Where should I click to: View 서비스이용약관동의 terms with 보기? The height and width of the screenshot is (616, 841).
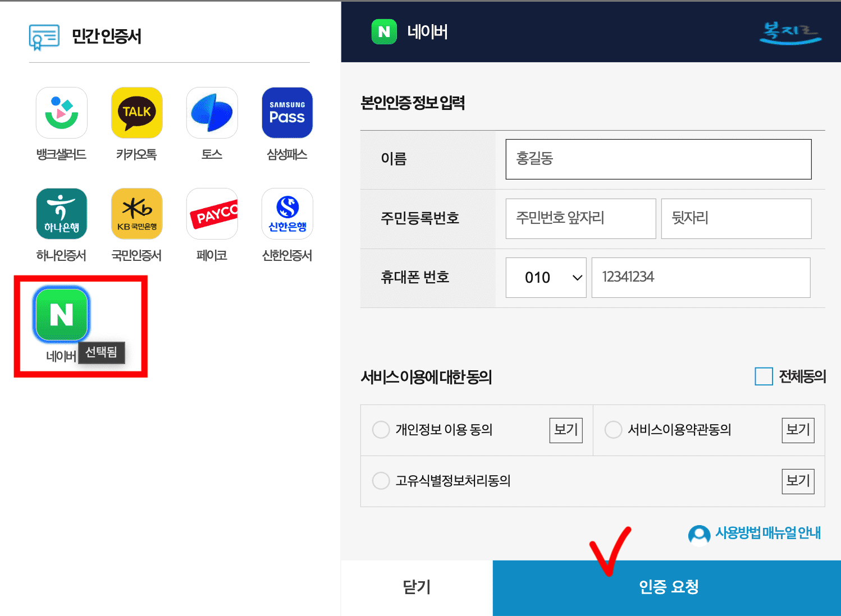(x=798, y=430)
